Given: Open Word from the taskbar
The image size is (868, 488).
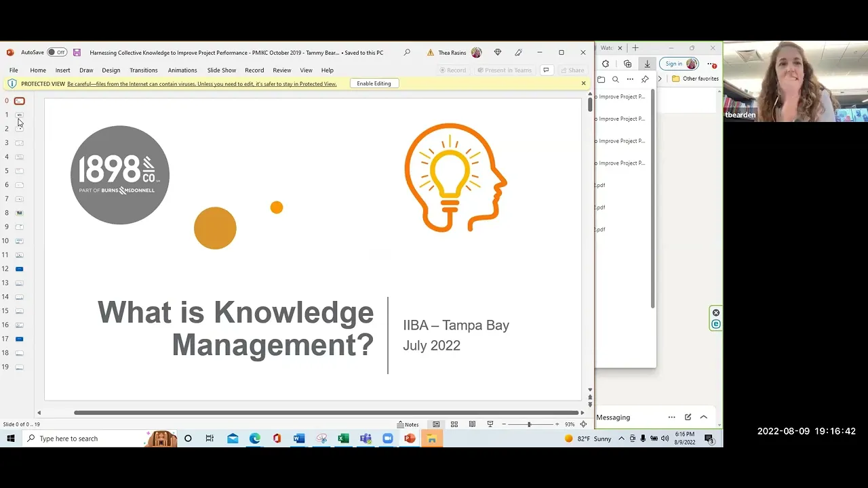Looking at the screenshot, I should [299, 439].
